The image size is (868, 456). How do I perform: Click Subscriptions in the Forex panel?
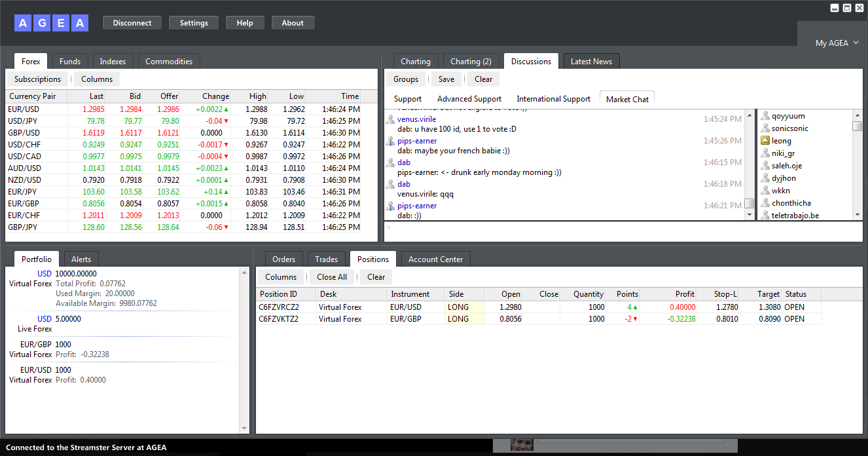37,79
